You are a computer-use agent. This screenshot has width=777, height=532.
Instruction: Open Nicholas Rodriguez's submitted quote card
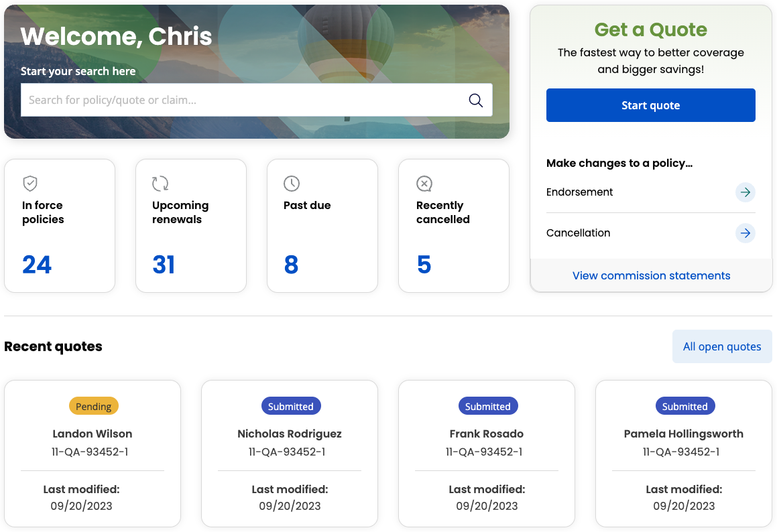pyautogui.click(x=290, y=454)
